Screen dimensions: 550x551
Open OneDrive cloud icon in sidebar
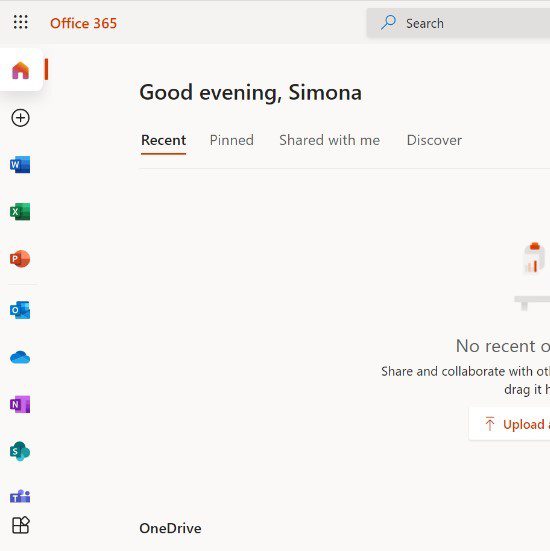click(x=20, y=357)
